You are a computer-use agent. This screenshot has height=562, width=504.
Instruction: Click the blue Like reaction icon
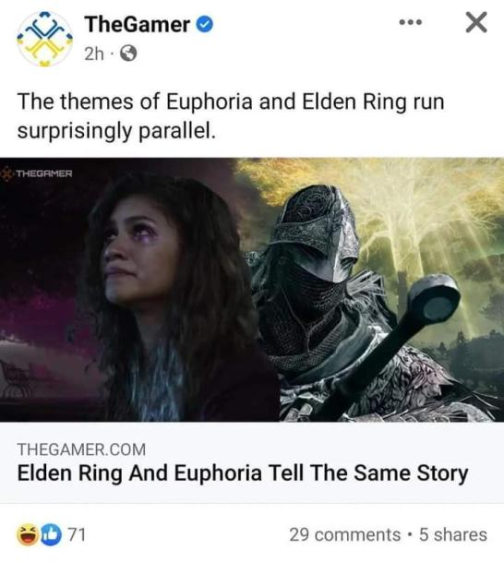pyautogui.click(x=52, y=535)
